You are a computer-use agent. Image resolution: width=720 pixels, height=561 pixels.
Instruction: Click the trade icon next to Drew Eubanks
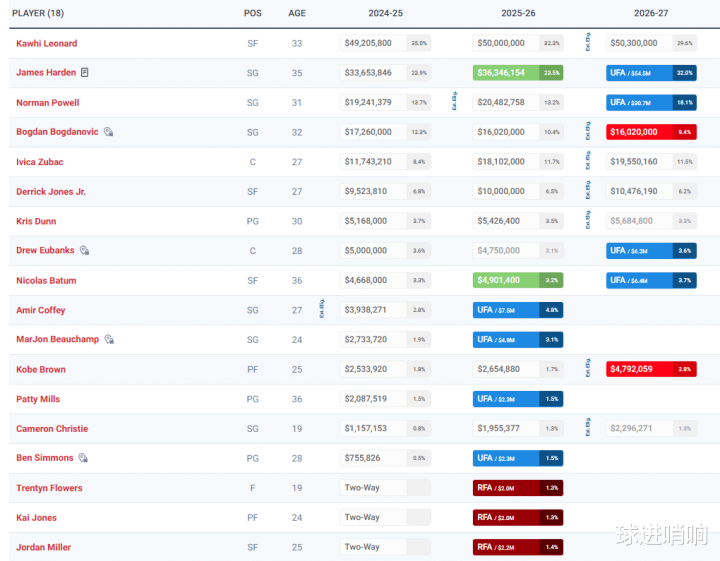84,250
